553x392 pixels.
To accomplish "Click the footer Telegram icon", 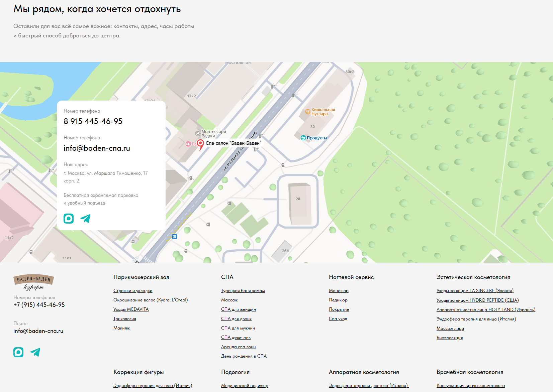I will (35, 352).
